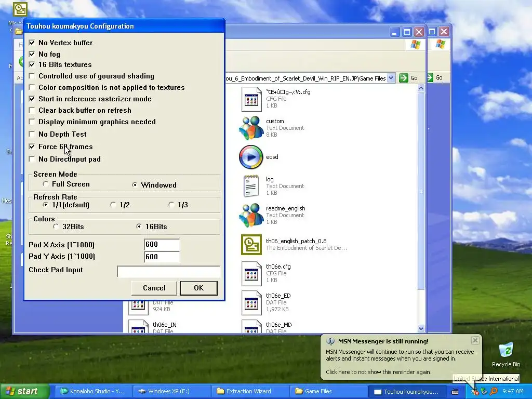
Task: Click the MSN balloon info icon
Action: point(330,341)
